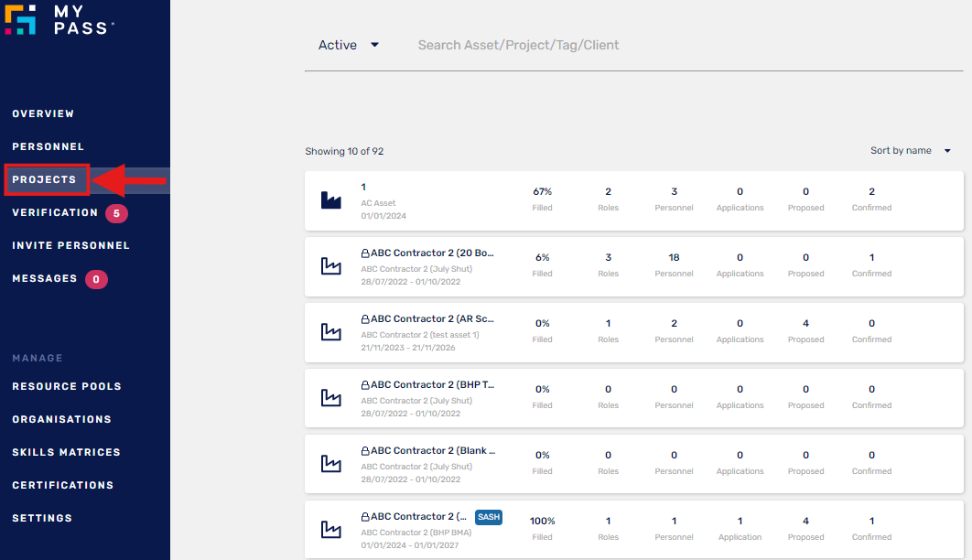Open the Active status filter dropdown
The image size is (972, 560).
(348, 45)
